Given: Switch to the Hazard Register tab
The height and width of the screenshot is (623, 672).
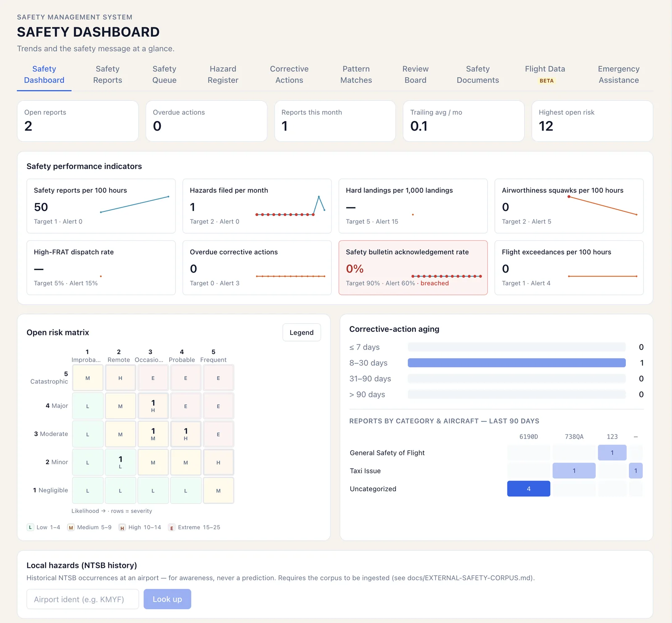Looking at the screenshot, I should pyautogui.click(x=223, y=74).
